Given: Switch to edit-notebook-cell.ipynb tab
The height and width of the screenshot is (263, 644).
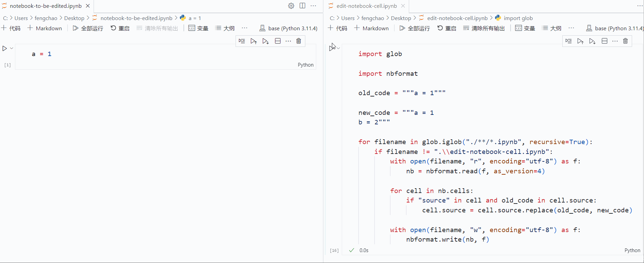Looking at the screenshot, I should pyautogui.click(x=366, y=6).
